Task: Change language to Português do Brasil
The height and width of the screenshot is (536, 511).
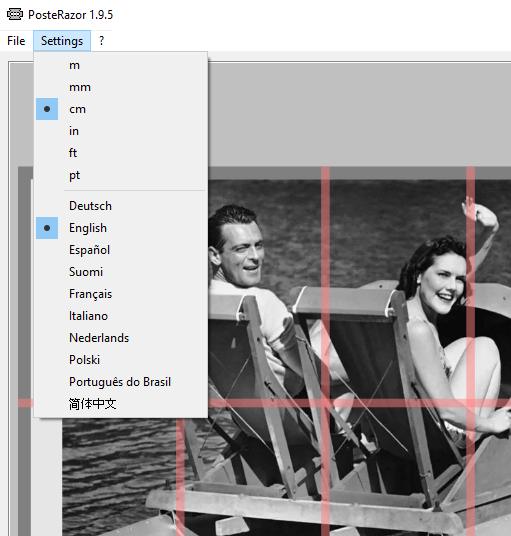Action: pyautogui.click(x=121, y=382)
